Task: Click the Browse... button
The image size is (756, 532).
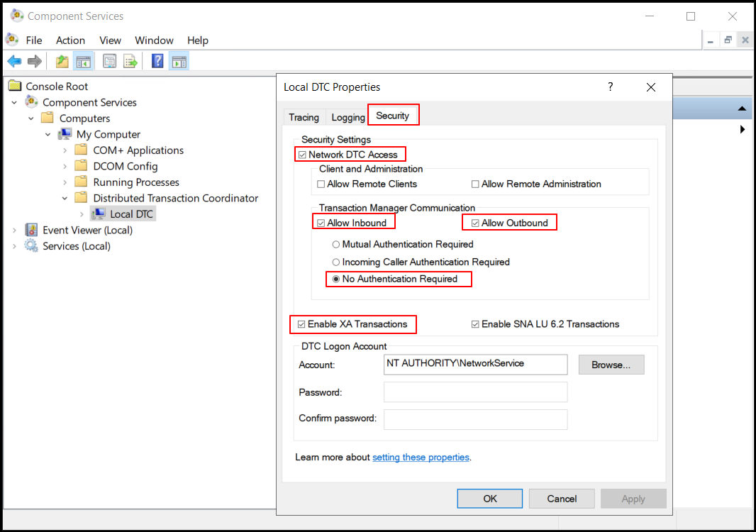Action: coord(611,365)
